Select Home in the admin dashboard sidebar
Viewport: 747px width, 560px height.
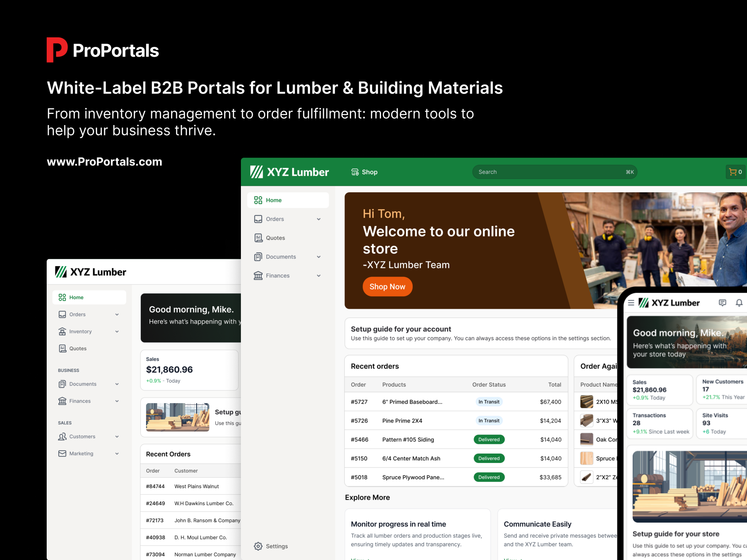click(x=89, y=297)
